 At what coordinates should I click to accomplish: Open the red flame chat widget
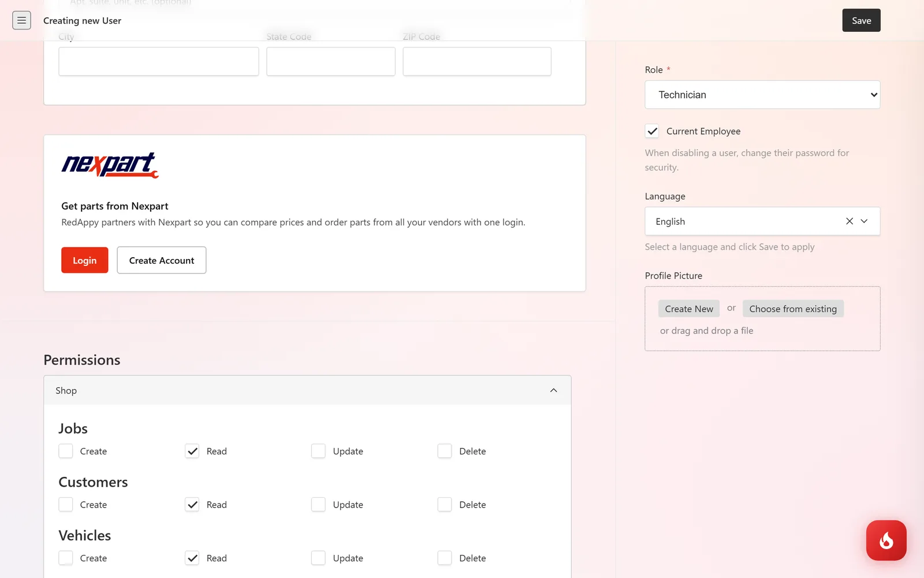coord(886,540)
